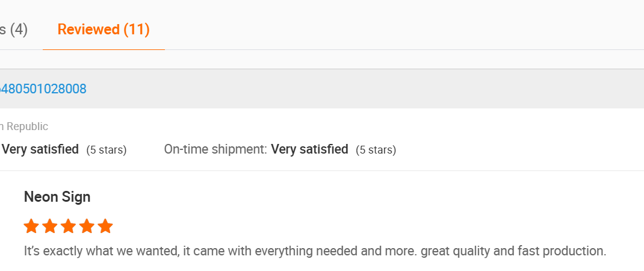Click "(5 stars)" after the leftmost rating
The height and width of the screenshot is (271, 644).
tap(107, 150)
